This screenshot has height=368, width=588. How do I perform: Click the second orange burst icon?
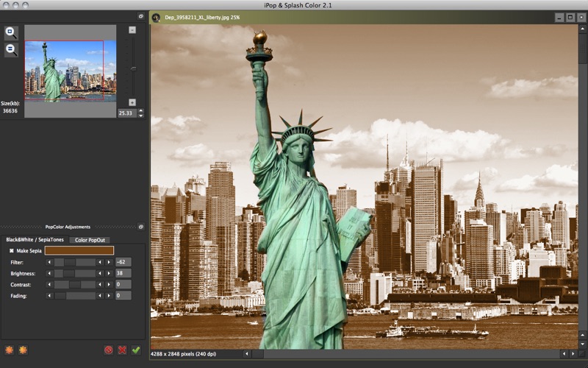click(x=23, y=350)
